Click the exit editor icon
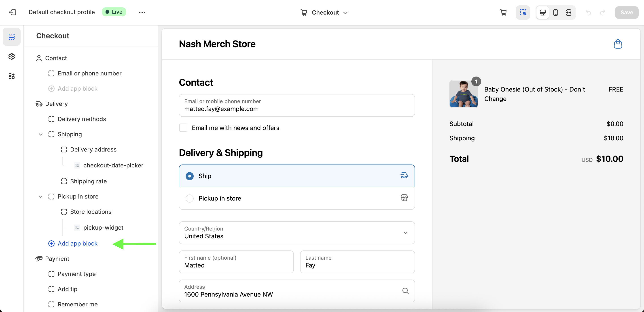 click(x=13, y=12)
